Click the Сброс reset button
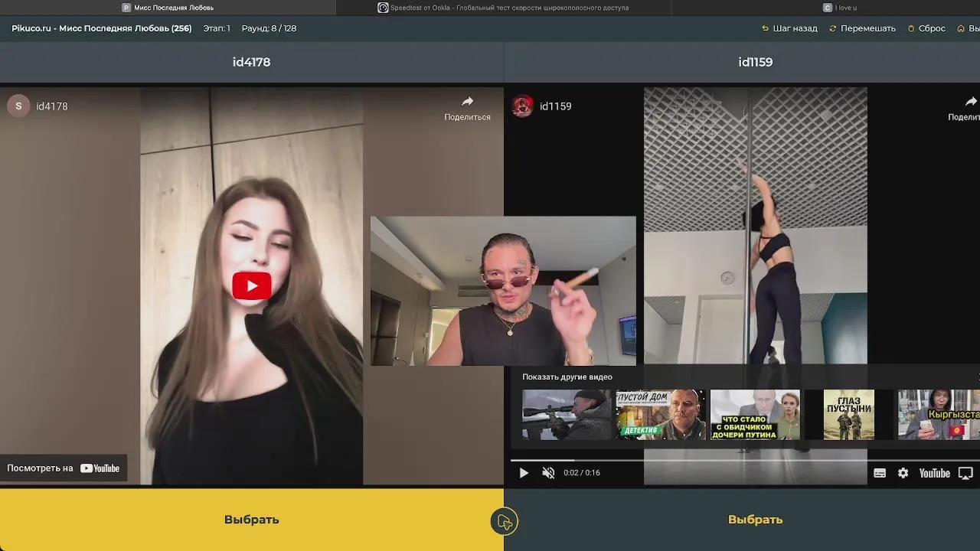Image resolution: width=980 pixels, height=551 pixels. (926, 28)
